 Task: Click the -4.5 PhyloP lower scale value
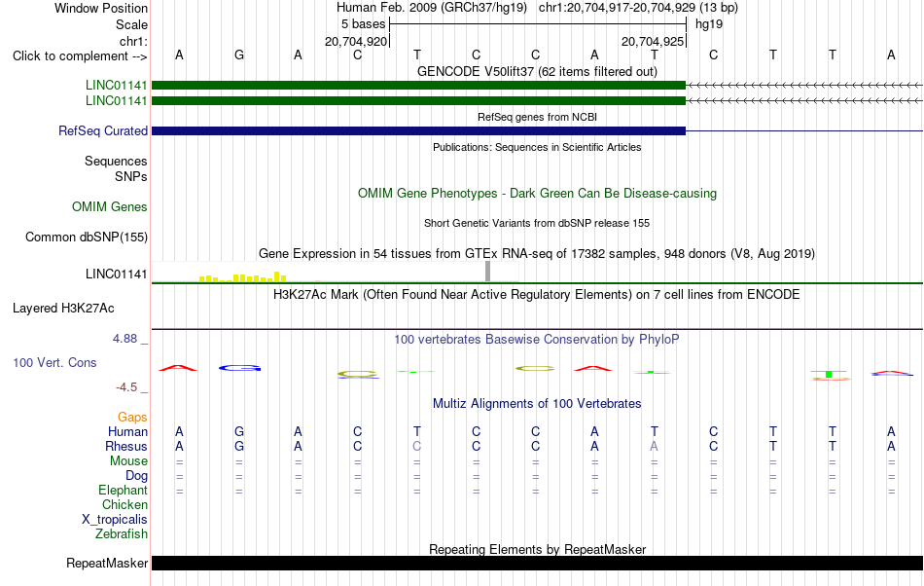coord(126,386)
